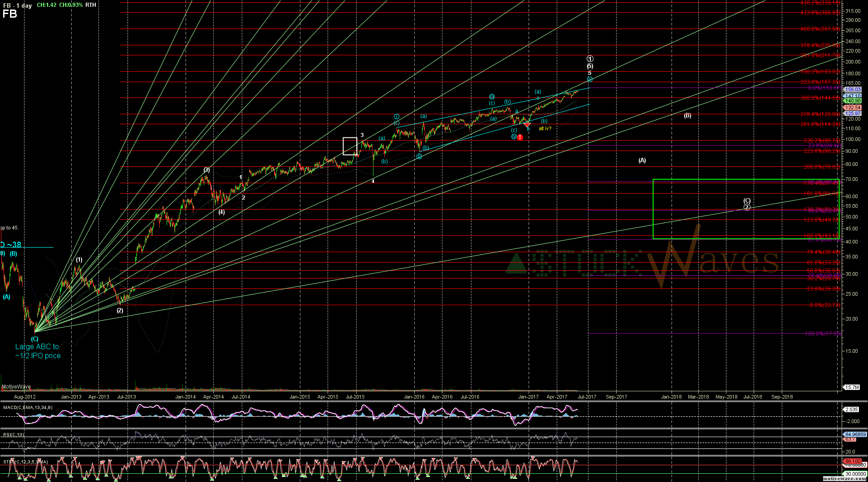Click the MACD(C,EMA,13,34,8) study label

28,407
